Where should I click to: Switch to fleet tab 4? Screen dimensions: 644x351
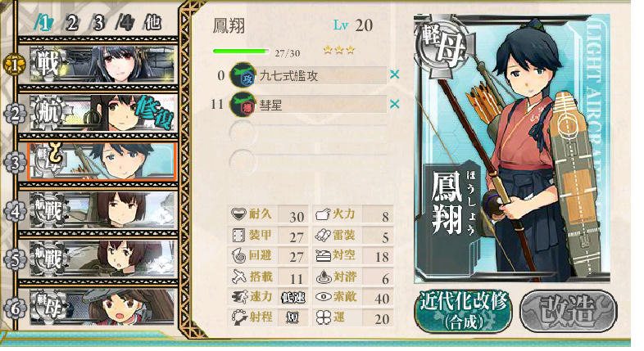[x=125, y=23]
